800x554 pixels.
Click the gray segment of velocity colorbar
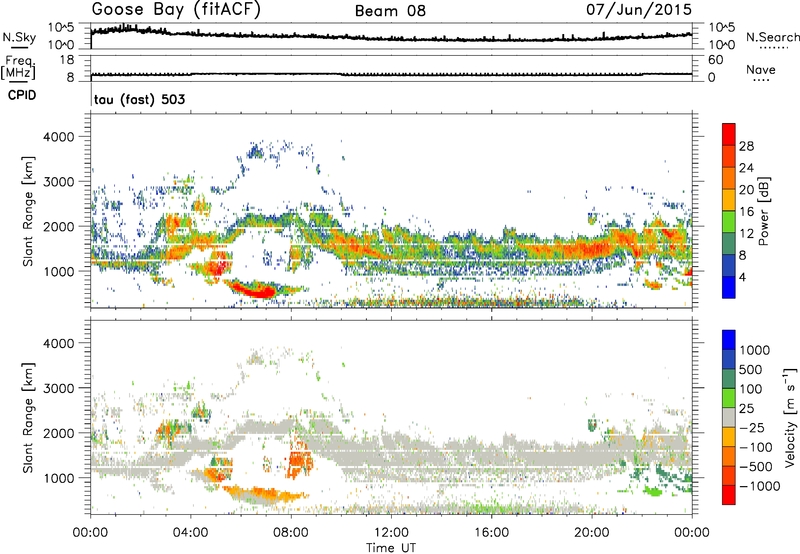(x=729, y=417)
